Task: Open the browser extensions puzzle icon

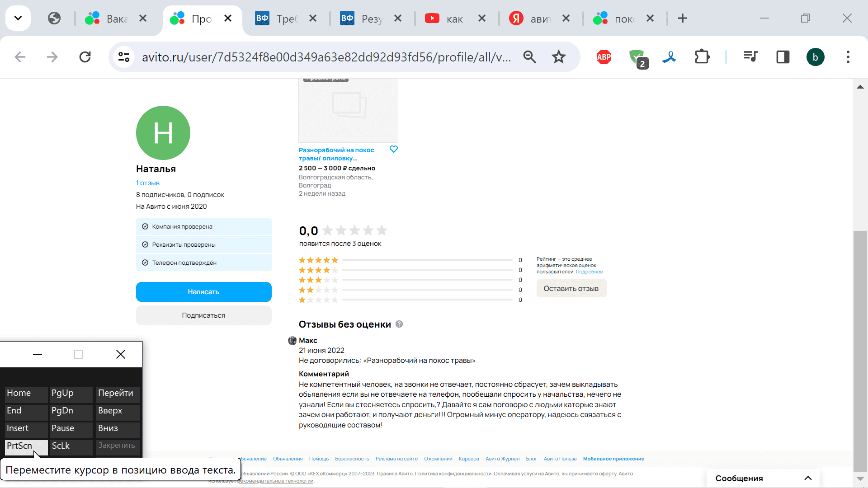Action: [702, 57]
